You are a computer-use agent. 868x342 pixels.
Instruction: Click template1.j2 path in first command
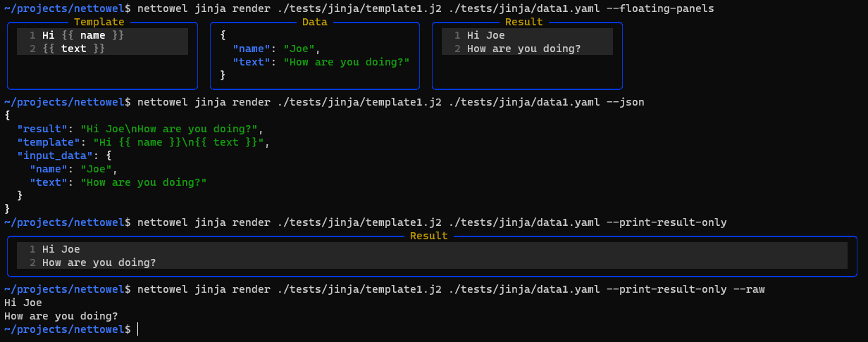click(359, 8)
